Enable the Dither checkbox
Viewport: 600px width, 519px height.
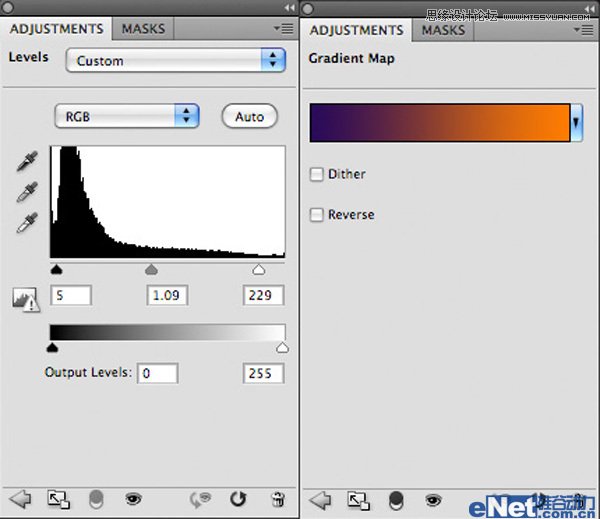pos(316,174)
